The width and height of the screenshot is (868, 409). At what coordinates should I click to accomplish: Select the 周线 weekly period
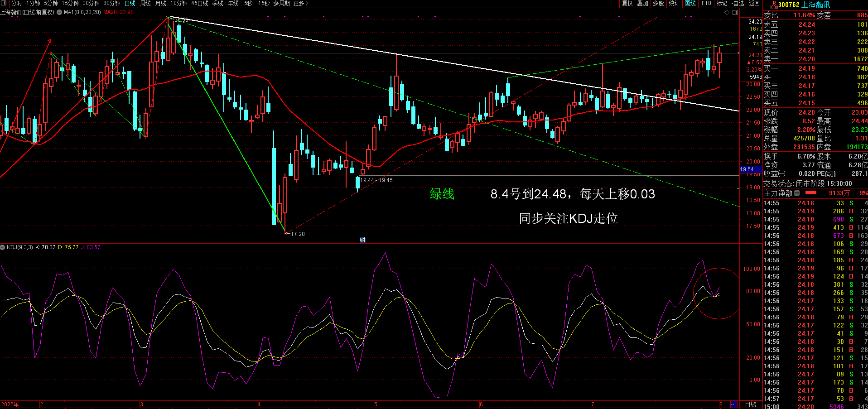(145, 3)
